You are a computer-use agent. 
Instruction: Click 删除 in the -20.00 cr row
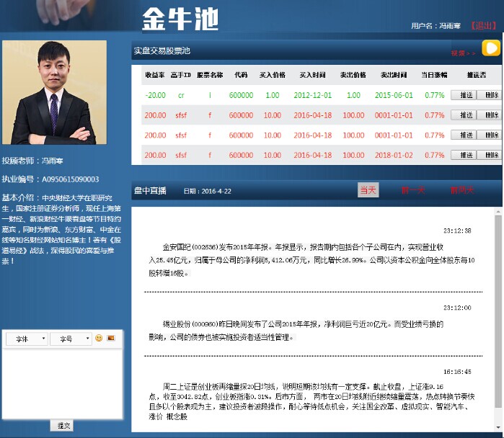pyautogui.click(x=489, y=95)
